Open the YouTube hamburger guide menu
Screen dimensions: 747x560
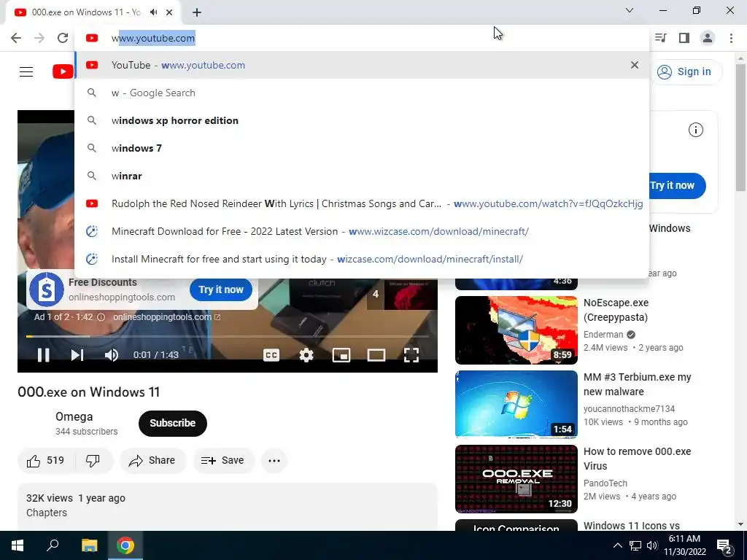click(x=26, y=72)
